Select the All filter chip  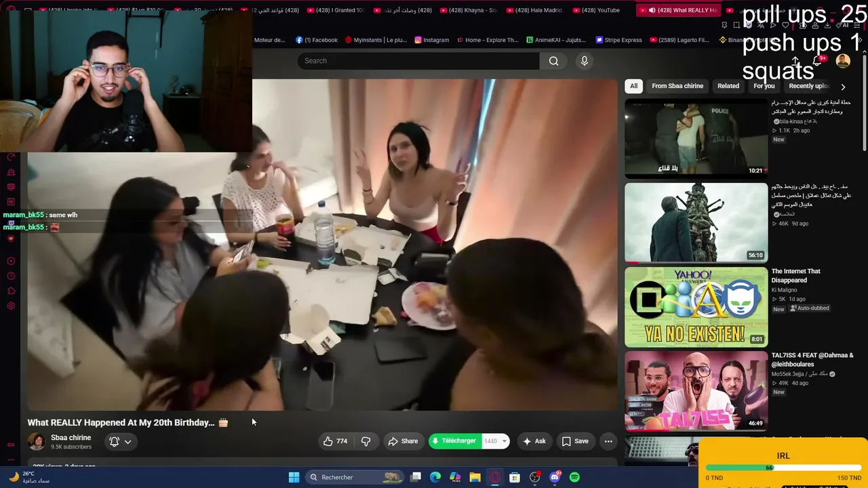633,86
